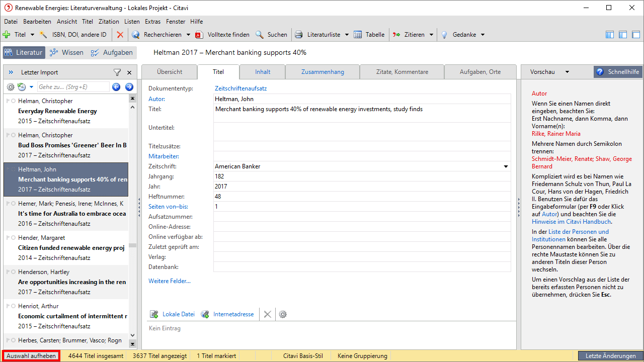This screenshot has width=644, height=362.
Task: Switch to the rightmost single-pane layout icon
Action: (635, 35)
